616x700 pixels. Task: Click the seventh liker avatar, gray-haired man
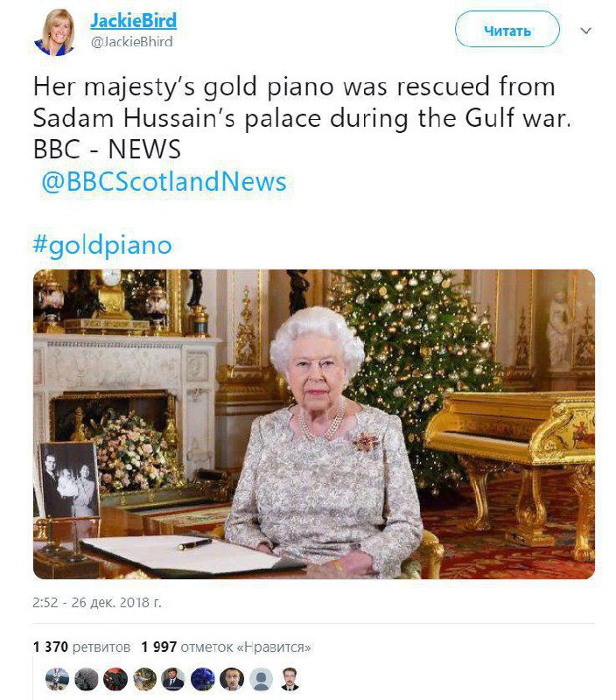[x=231, y=679]
